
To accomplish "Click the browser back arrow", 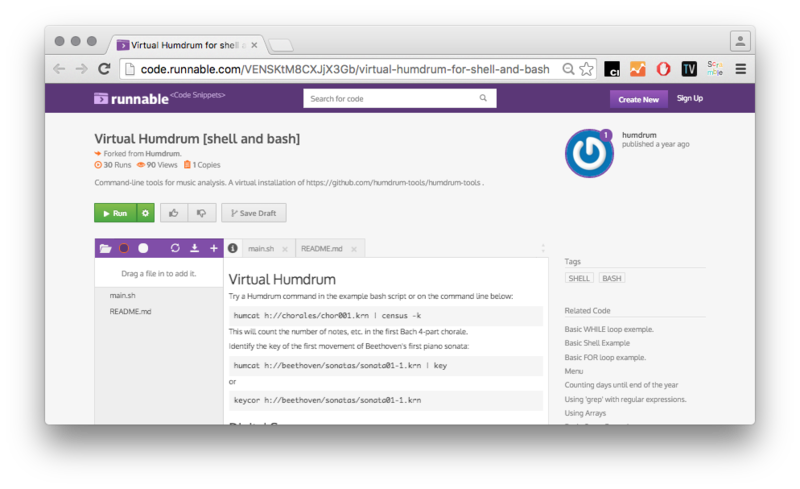I will coord(59,69).
